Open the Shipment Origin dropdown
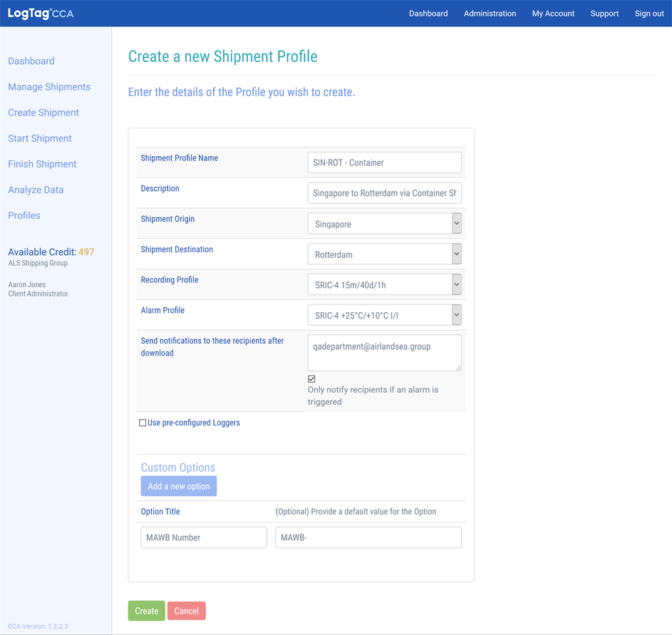 (x=385, y=224)
